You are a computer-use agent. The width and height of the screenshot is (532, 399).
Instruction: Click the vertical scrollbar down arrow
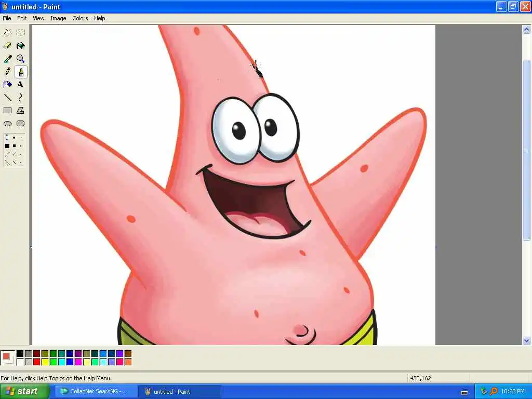[x=526, y=340]
